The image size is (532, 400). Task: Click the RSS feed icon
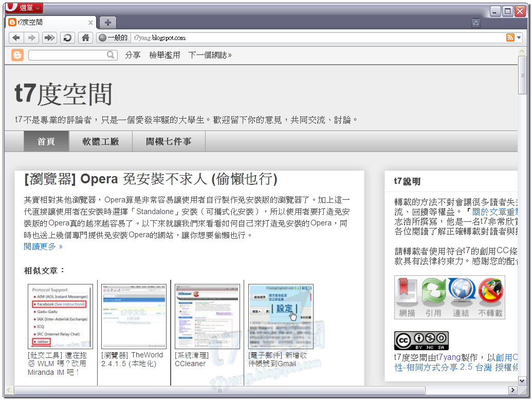click(x=510, y=37)
